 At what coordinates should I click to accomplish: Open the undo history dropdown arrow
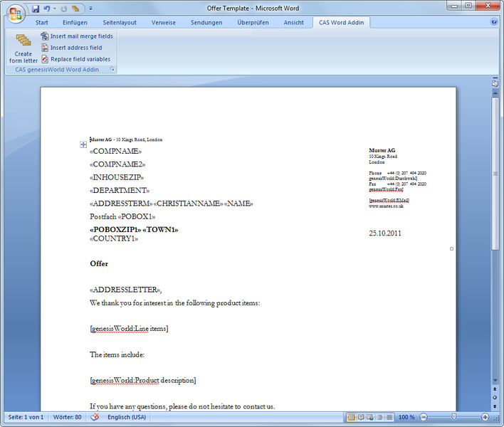[55, 9]
